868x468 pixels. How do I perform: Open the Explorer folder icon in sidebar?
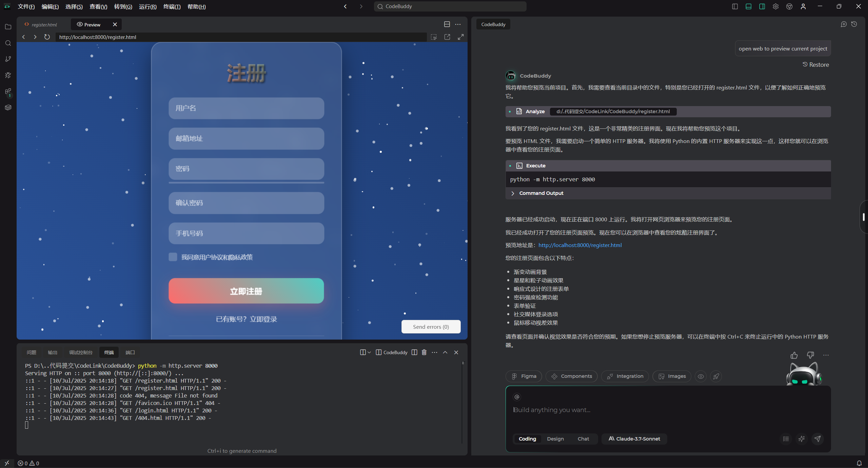click(8, 27)
